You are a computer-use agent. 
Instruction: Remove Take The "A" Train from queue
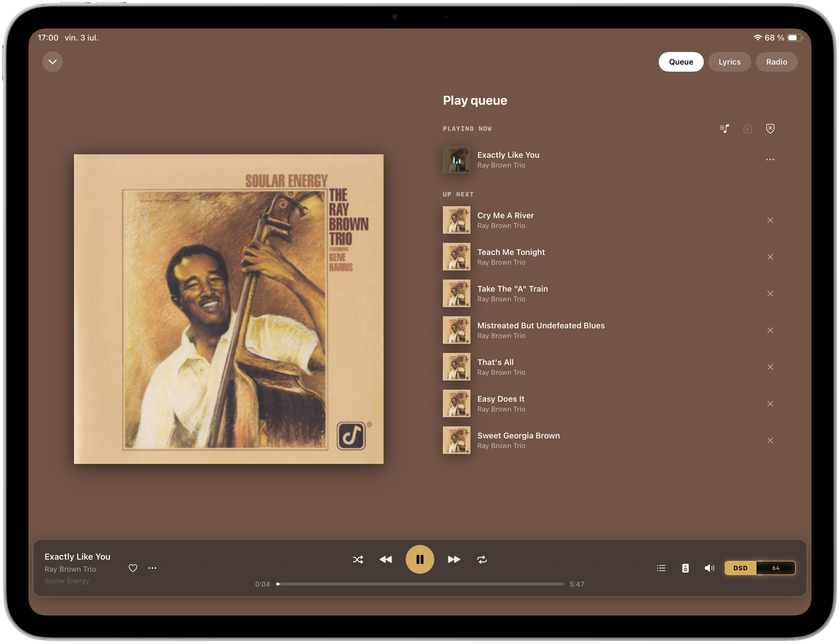[x=770, y=294]
